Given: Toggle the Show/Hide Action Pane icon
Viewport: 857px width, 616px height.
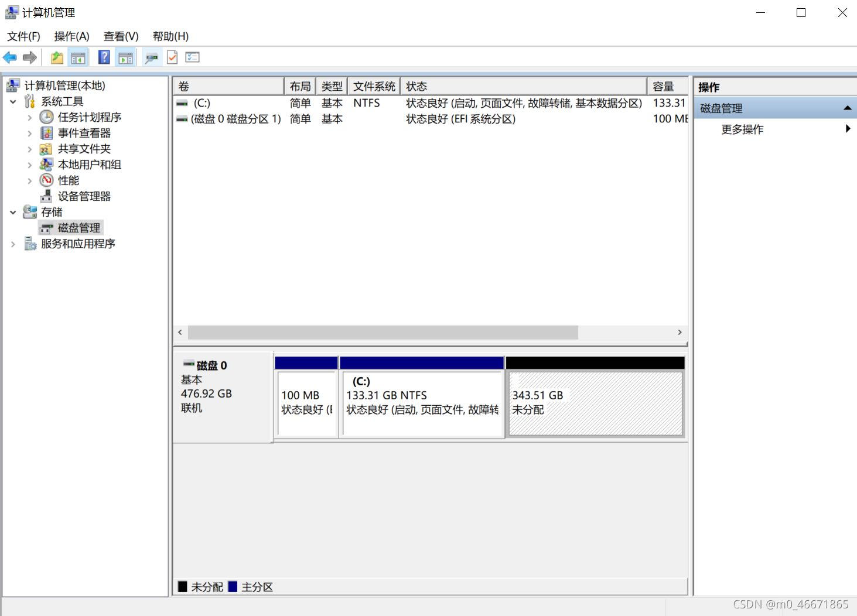Looking at the screenshot, I should tap(126, 57).
